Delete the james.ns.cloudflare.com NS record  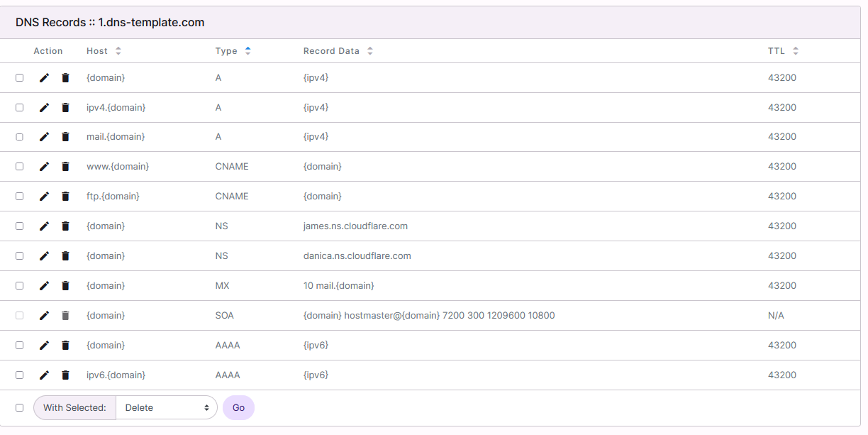(x=65, y=226)
